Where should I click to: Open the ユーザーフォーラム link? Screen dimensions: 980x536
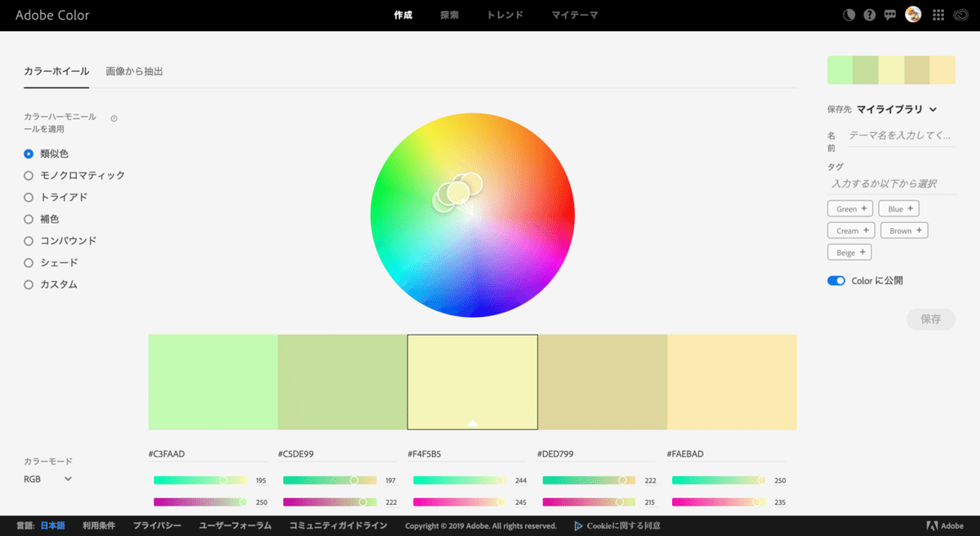coord(235,526)
